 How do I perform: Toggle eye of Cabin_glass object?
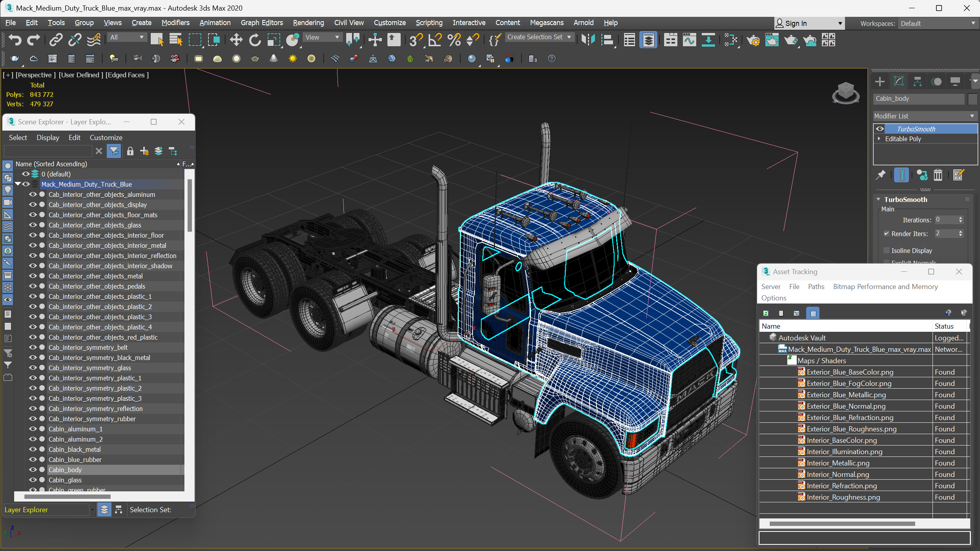[33, 480]
